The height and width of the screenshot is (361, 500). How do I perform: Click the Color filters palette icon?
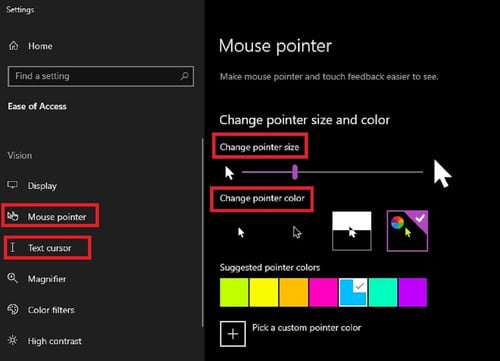click(13, 309)
